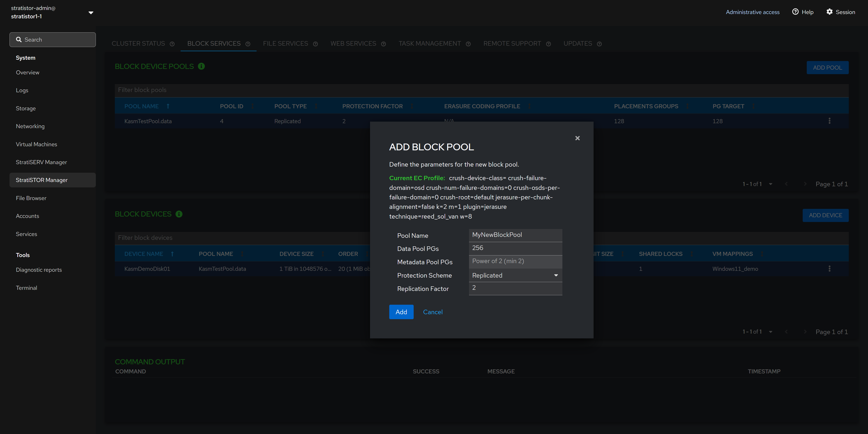The height and width of the screenshot is (434, 868).
Task: Click help icon beside Cluster Status tab
Action: pos(172,44)
